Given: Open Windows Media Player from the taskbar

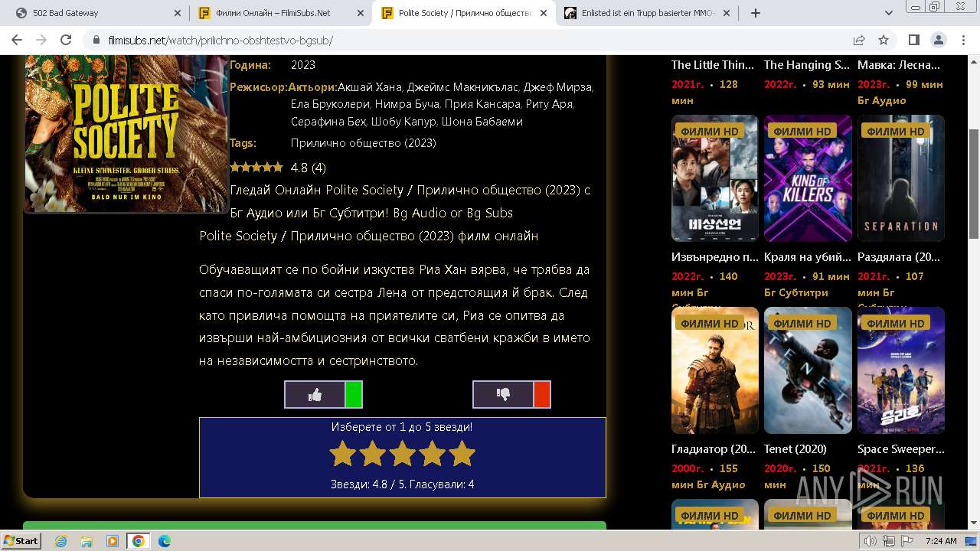Looking at the screenshot, I should click(x=113, y=541).
